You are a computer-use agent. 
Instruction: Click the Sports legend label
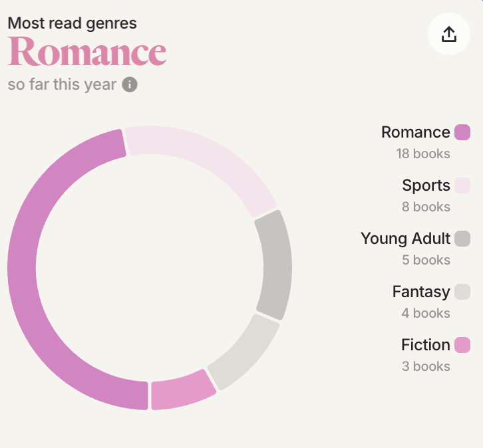coord(426,185)
